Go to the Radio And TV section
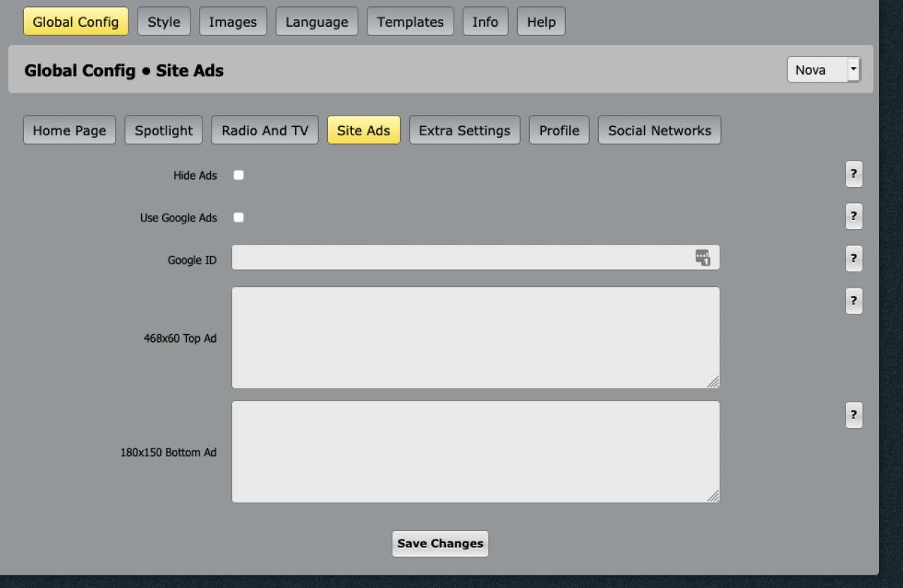The image size is (903, 588). coord(265,130)
